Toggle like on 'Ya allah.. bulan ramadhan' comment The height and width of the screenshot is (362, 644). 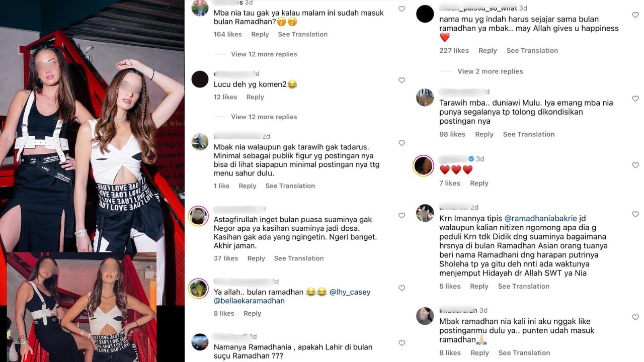pos(401,288)
